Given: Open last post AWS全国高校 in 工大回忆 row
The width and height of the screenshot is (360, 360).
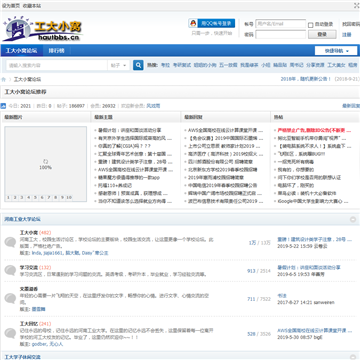Looking at the screenshot, I should 314,330.
